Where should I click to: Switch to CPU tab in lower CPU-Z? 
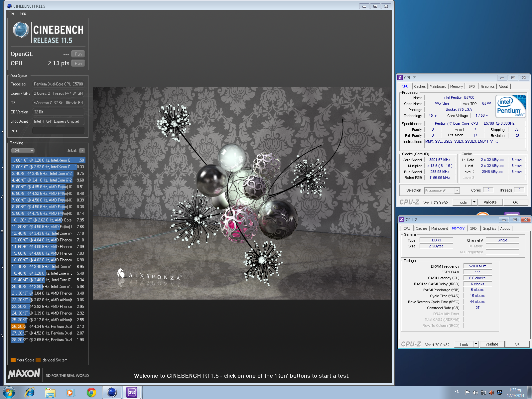407,228
